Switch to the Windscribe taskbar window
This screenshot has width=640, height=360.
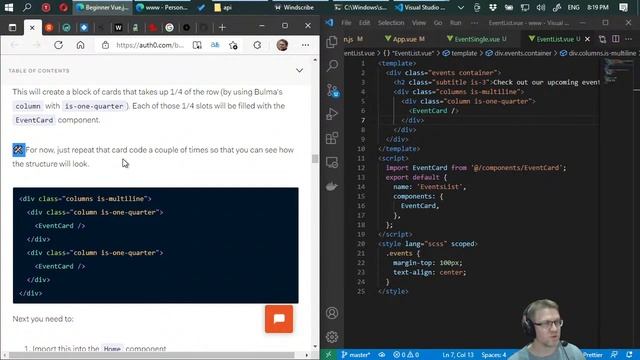click(294, 7)
